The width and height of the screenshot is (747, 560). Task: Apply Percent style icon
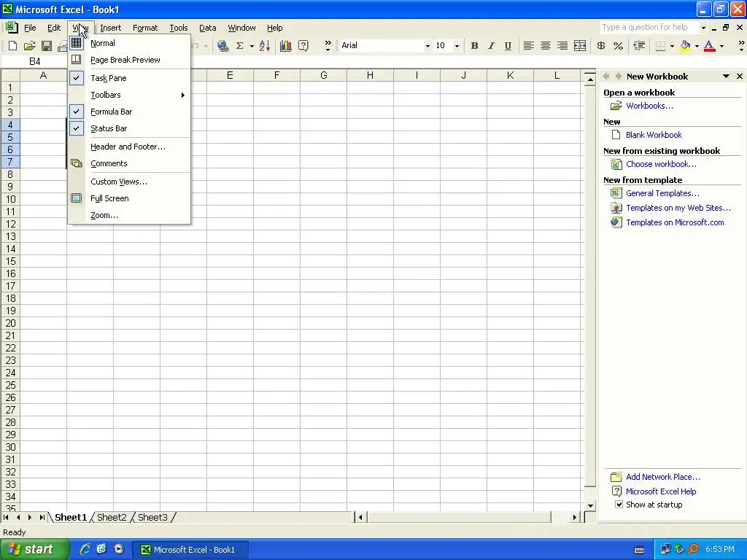pyautogui.click(x=619, y=46)
